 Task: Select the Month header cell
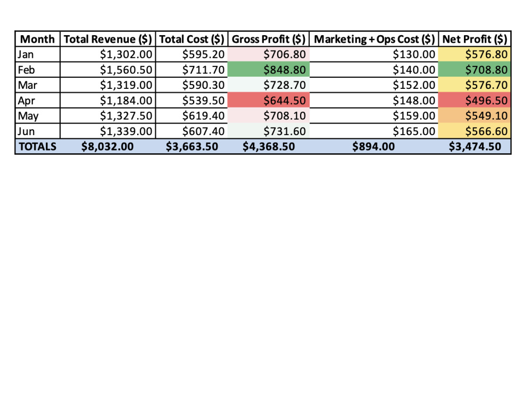[x=38, y=39]
